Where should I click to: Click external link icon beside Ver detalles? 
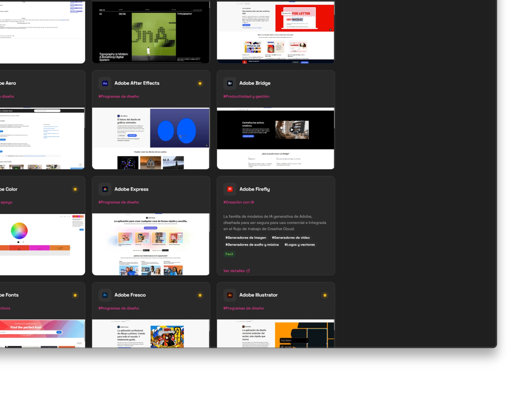[248, 271]
